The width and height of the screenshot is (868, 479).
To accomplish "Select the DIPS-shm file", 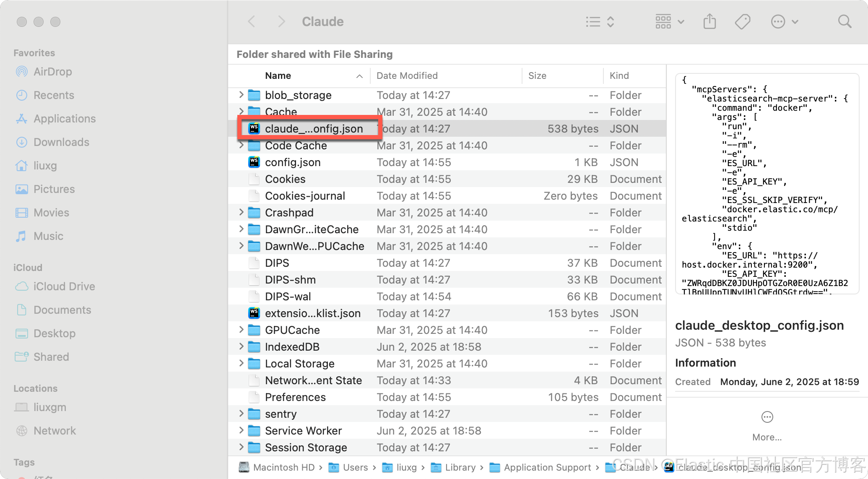I will (447, 280).
